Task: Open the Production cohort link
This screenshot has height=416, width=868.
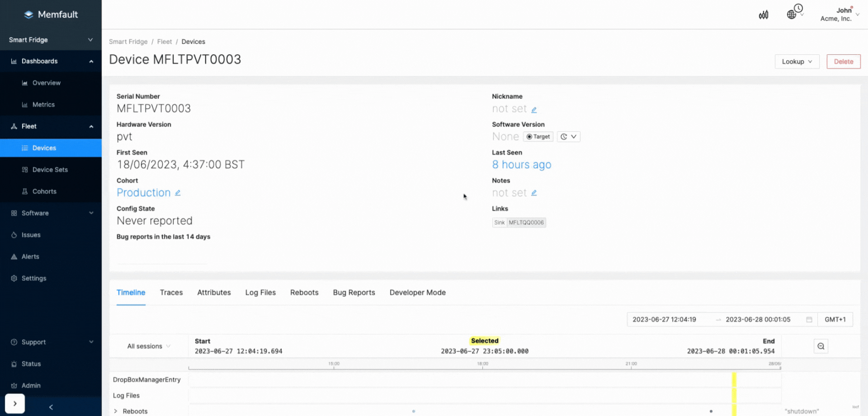Action: point(143,193)
